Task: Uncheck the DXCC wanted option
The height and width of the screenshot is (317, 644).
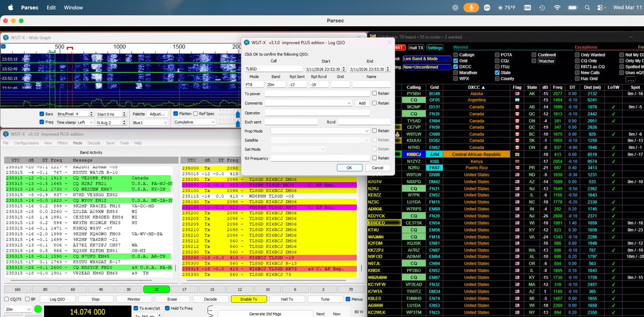Action: pyautogui.click(x=456, y=67)
